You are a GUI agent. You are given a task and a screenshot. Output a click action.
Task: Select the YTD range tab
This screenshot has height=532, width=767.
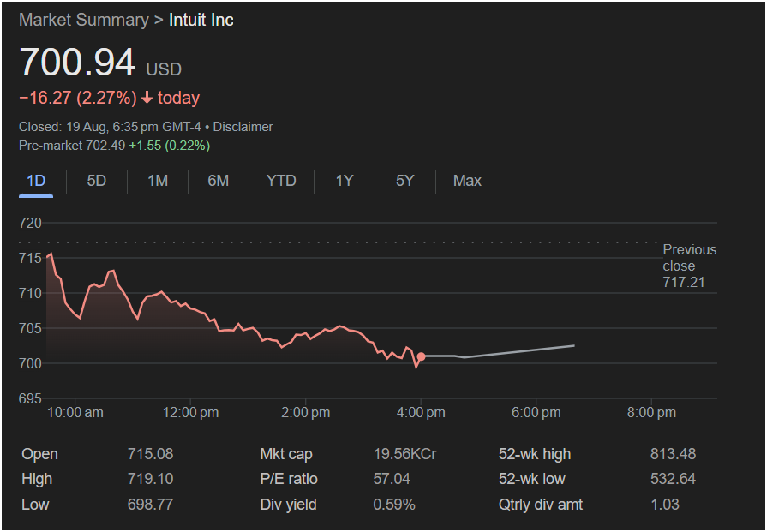[281, 181]
